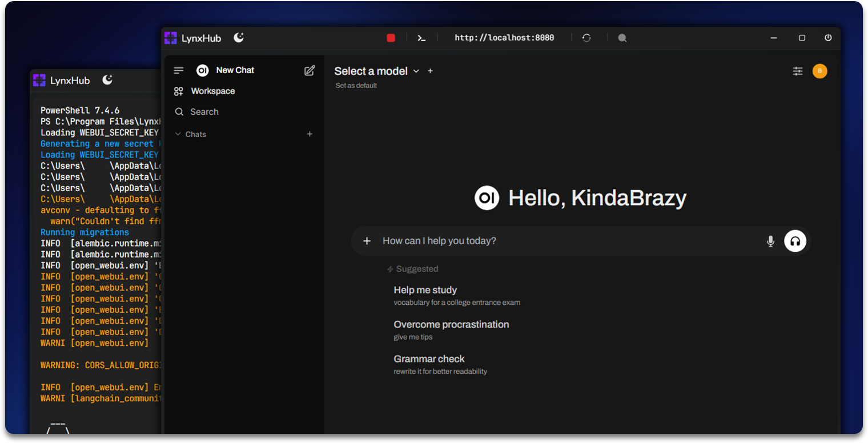Click the microphone voice input icon
Image resolution: width=868 pixels, height=443 pixels.
pyautogui.click(x=770, y=241)
